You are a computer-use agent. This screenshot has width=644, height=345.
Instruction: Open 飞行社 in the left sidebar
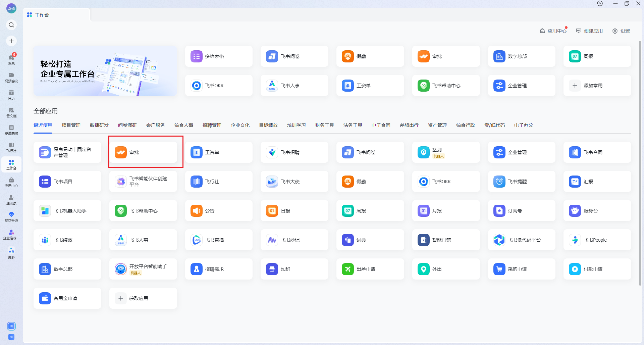(11, 147)
